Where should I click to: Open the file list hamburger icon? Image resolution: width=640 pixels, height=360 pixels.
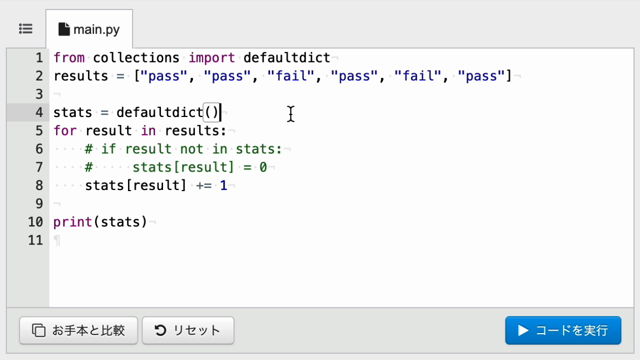coord(26,29)
